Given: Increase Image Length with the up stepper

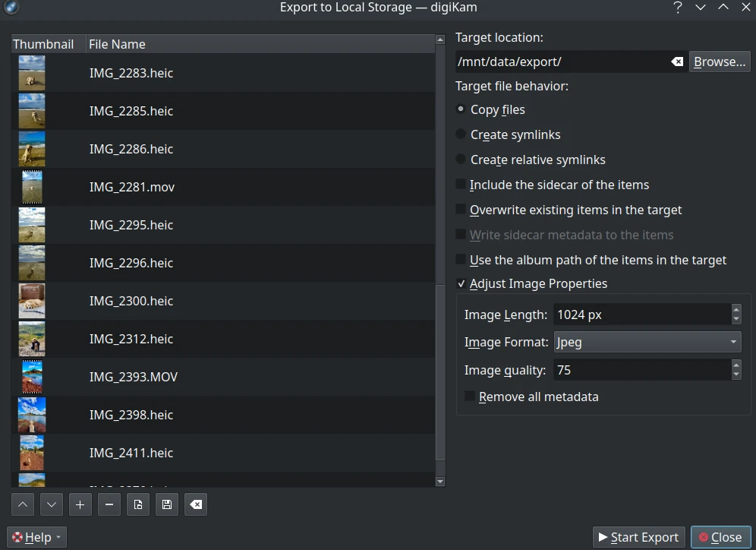Looking at the screenshot, I should pyautogui.click(x=736, y=309).
